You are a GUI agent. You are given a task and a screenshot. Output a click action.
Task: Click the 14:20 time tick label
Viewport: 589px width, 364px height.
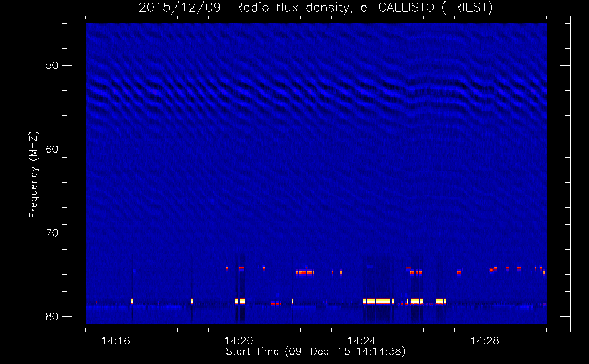click(239, 341)
